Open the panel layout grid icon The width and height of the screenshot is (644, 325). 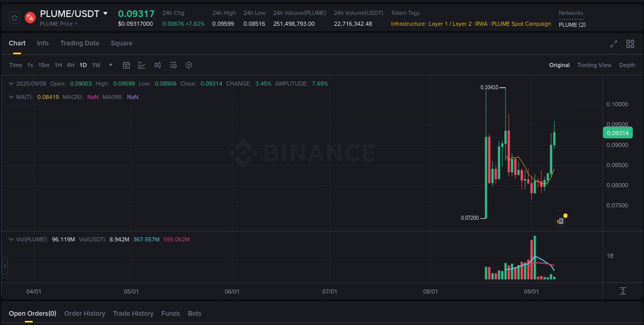click(x=630, y=44)
